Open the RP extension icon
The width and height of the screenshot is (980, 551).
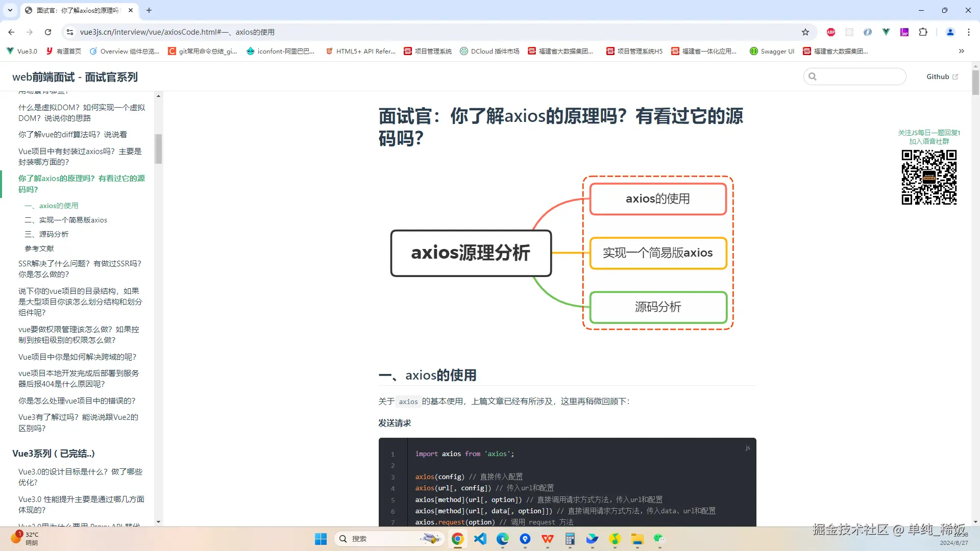point(904,32)
